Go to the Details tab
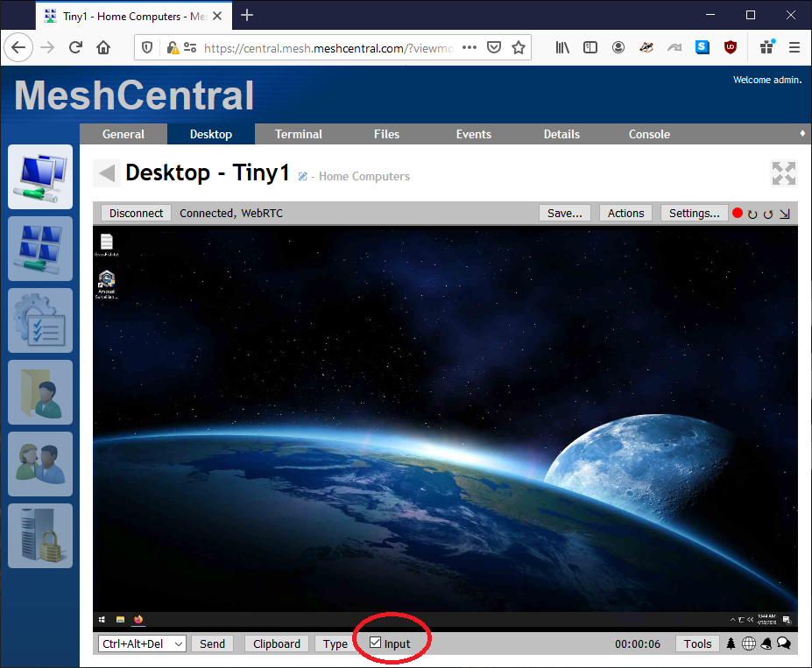This screenshot has width=812, height=668. (x=561, y=134)
